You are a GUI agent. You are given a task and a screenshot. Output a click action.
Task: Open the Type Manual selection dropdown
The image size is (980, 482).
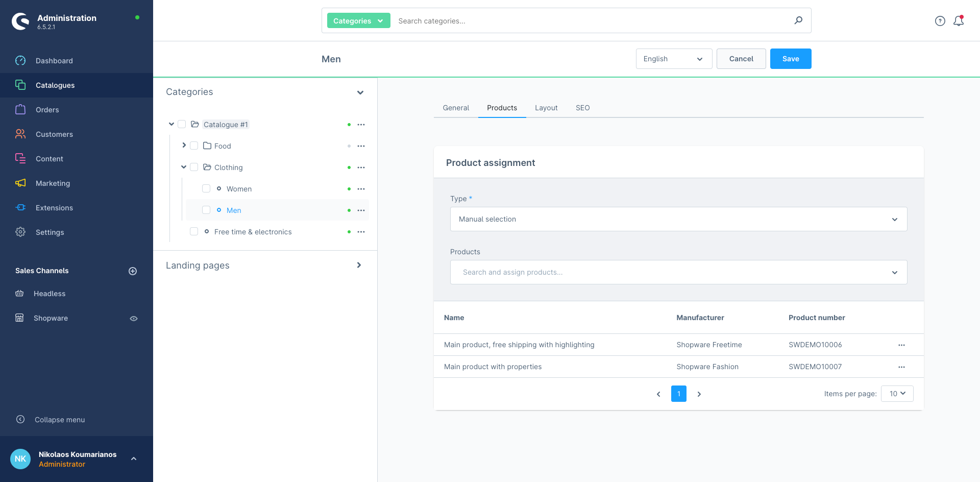(x=679, y=219)
